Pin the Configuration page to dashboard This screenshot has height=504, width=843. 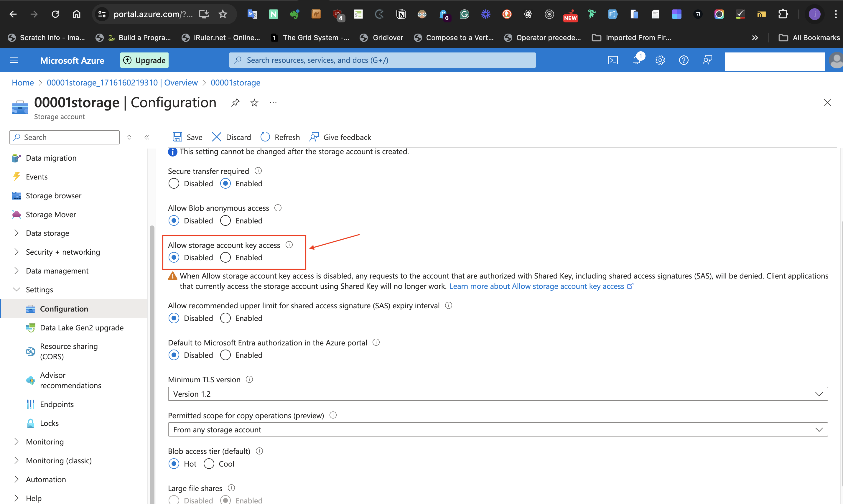point(235,102)
